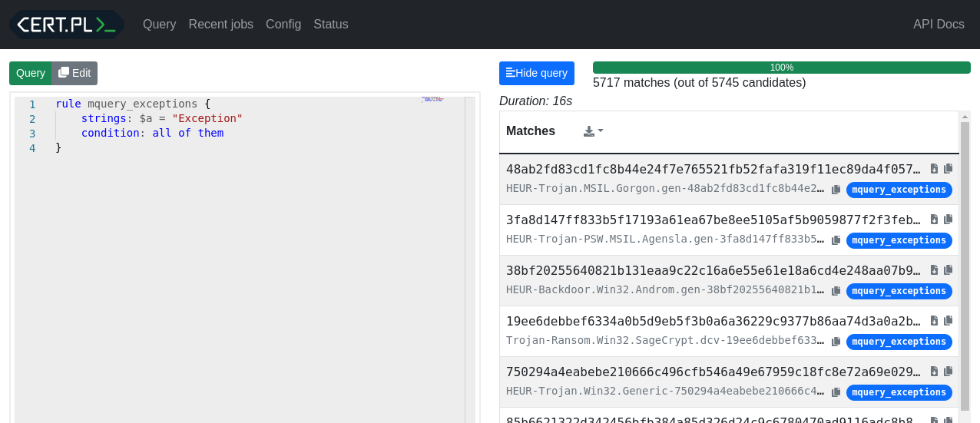Click the 5717 matches summary text
The image size is (980, 423).
coord(700,82)
